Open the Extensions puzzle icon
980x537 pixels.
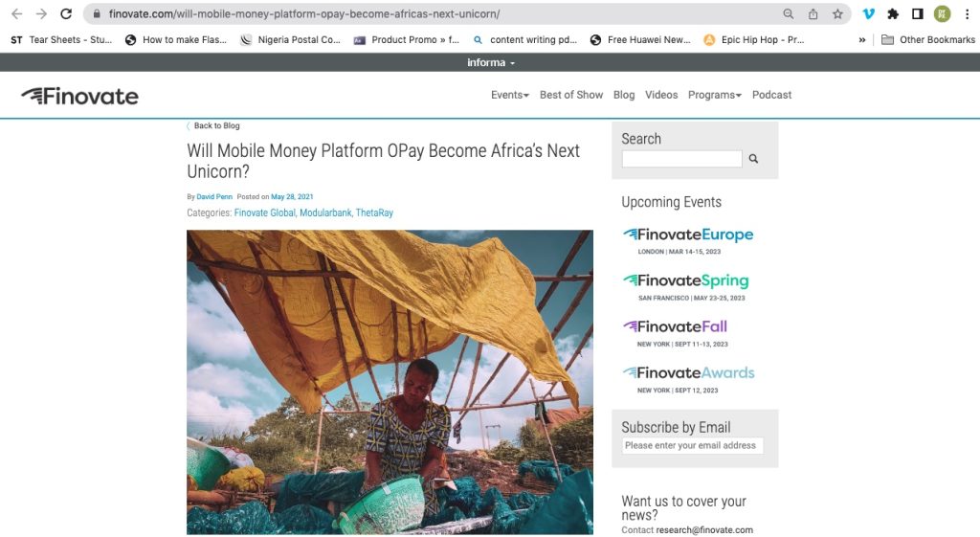point(893,13)
